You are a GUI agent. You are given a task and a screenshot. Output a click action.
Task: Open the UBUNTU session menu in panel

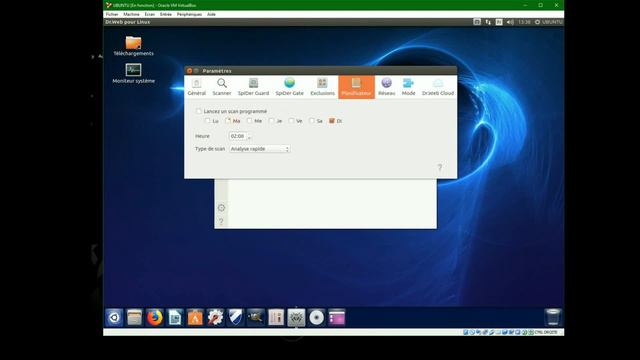pos(549,22)
